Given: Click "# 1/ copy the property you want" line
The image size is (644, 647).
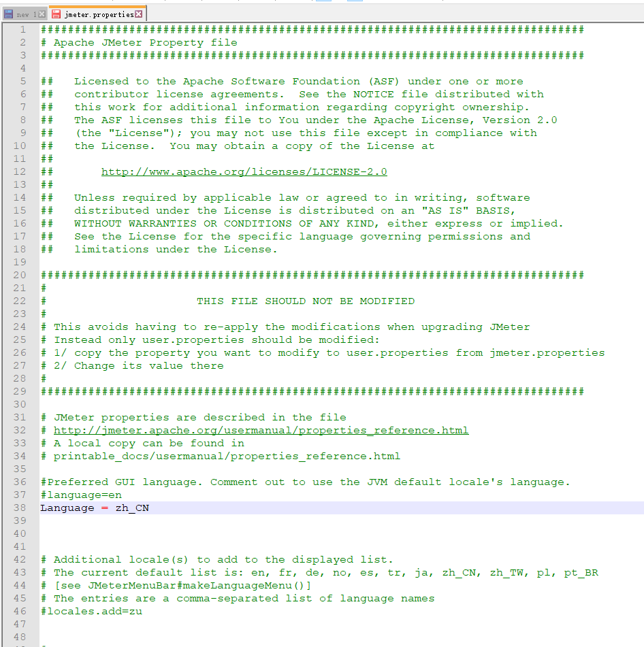Looking at the screenshot, I should pos(323,353).
